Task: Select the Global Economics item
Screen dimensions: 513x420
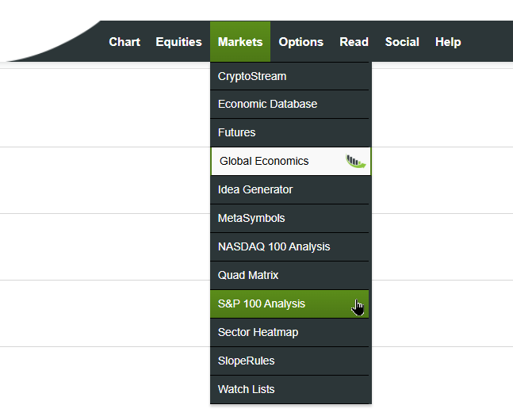Action: tap(291, 161)
